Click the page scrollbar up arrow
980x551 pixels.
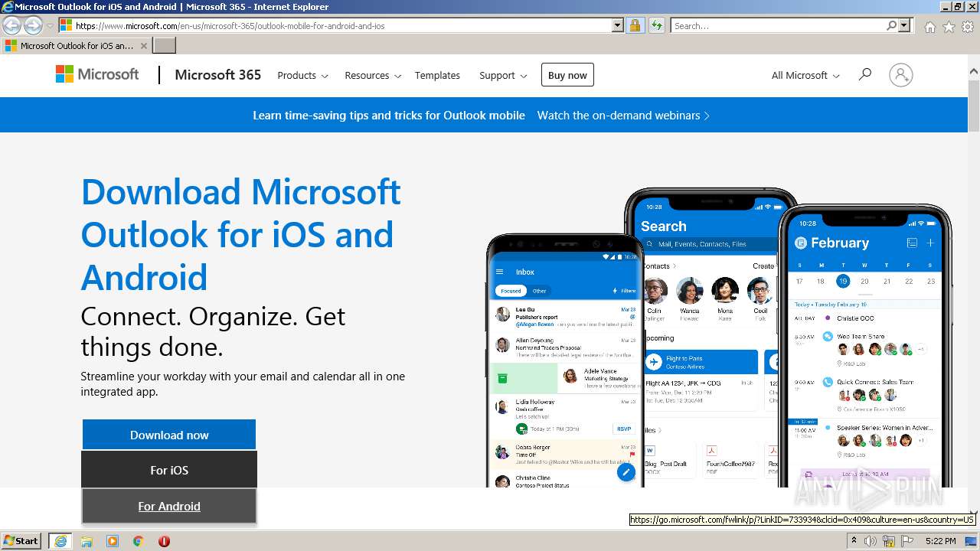973,72
